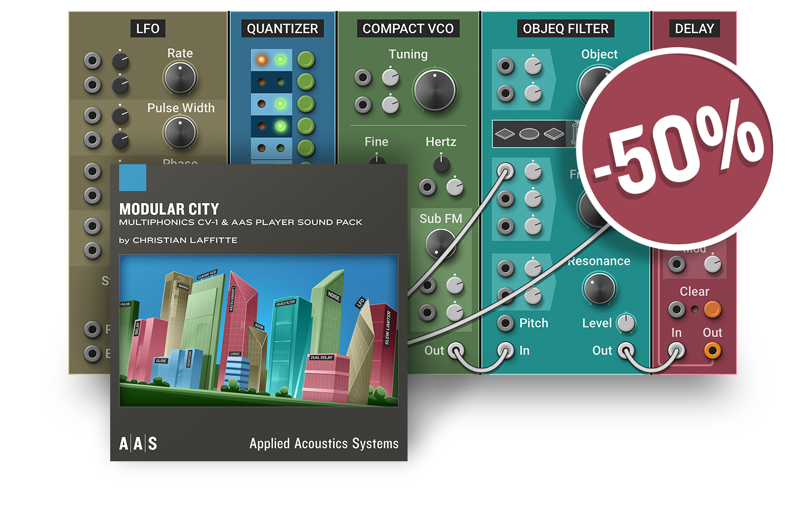Click the Objeq Filter In jack

coord(505,350)
